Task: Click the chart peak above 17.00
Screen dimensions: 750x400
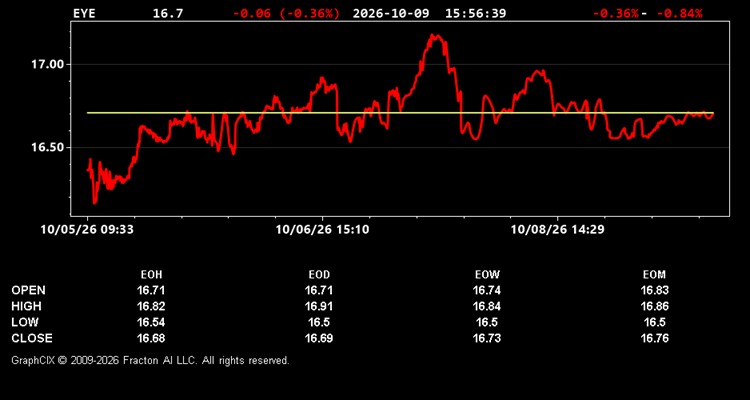Action: 435,36
